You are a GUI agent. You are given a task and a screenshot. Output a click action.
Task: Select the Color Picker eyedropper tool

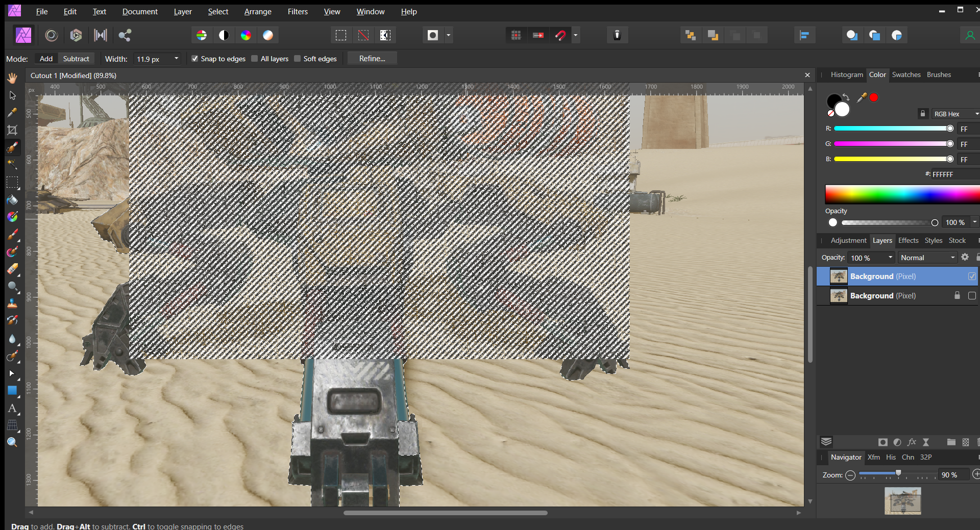[12, 113]
